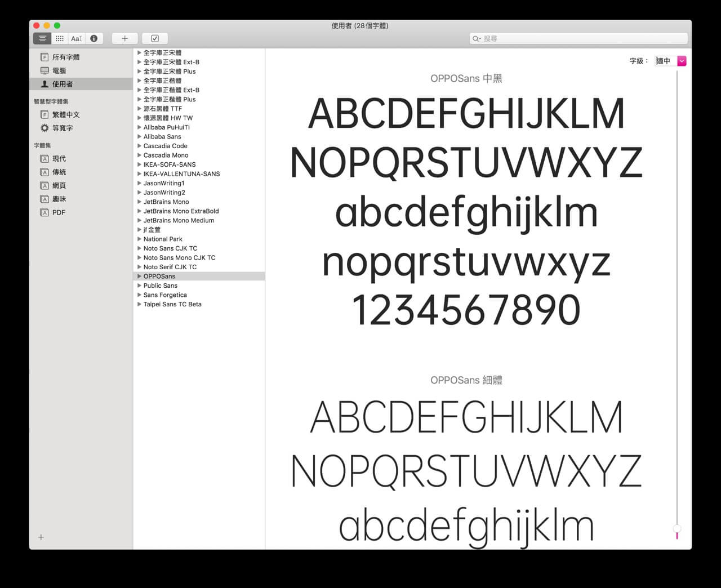
Task: Expand the JetBrains Mono font family
Action: [x=139, y=202]
